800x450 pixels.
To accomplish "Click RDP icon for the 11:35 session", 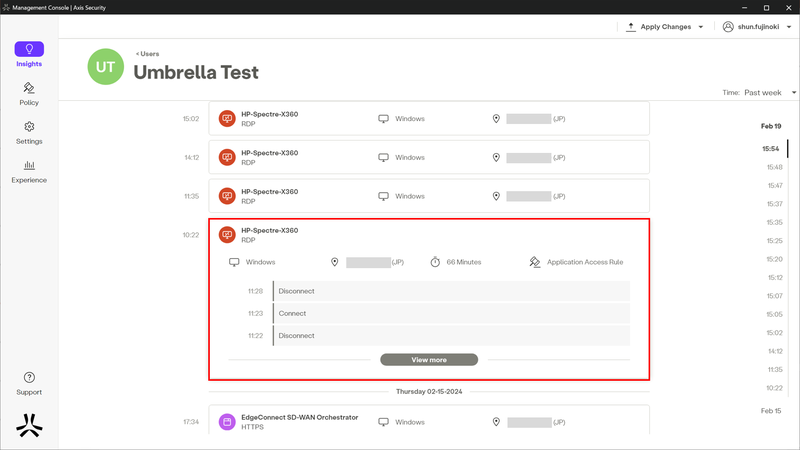I will [x=227, y=196].
